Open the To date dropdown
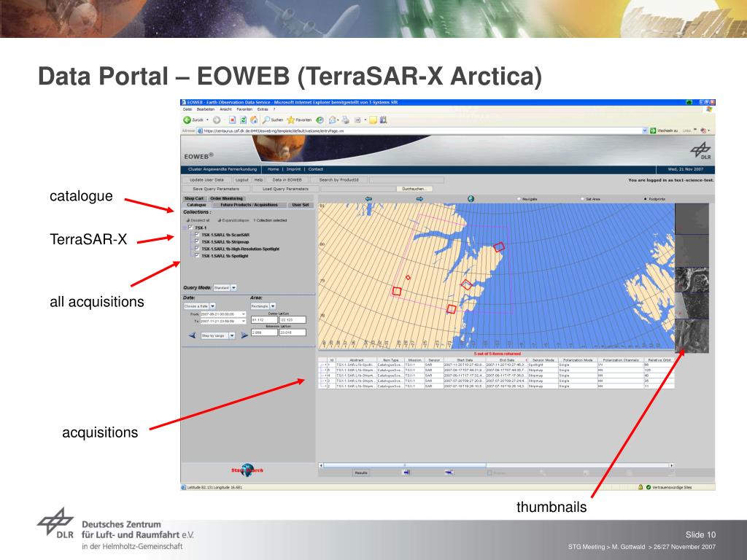Image resolution: width=747 pixels, height=560 pixels. (244, 322)
